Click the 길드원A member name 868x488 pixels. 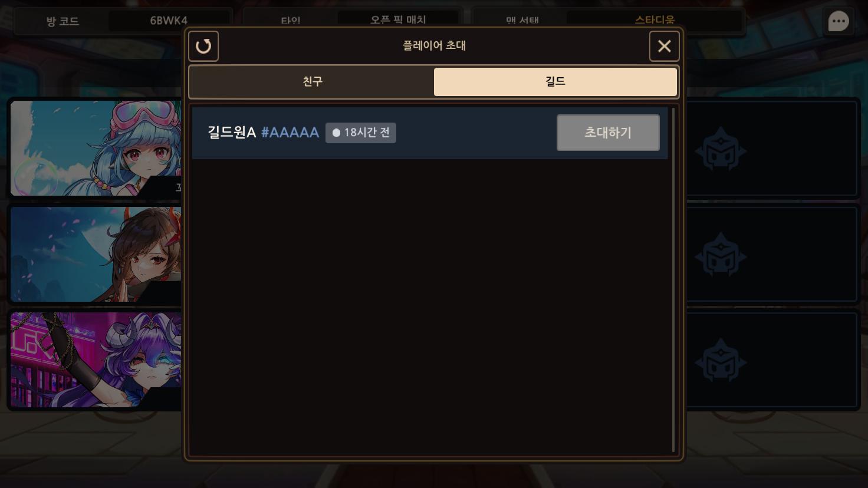pyautogui.click(x=232, y=133)
